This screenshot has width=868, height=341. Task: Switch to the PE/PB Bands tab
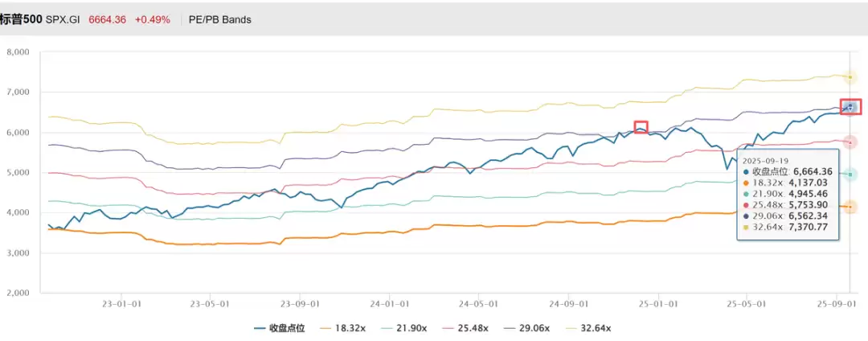point(219,19)
